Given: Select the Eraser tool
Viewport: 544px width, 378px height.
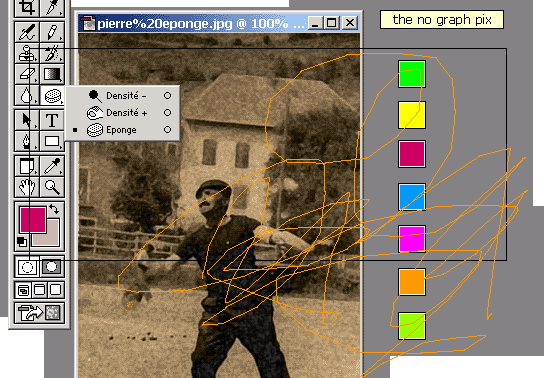Looking at the screenshot, I should (x=27, y=74).
